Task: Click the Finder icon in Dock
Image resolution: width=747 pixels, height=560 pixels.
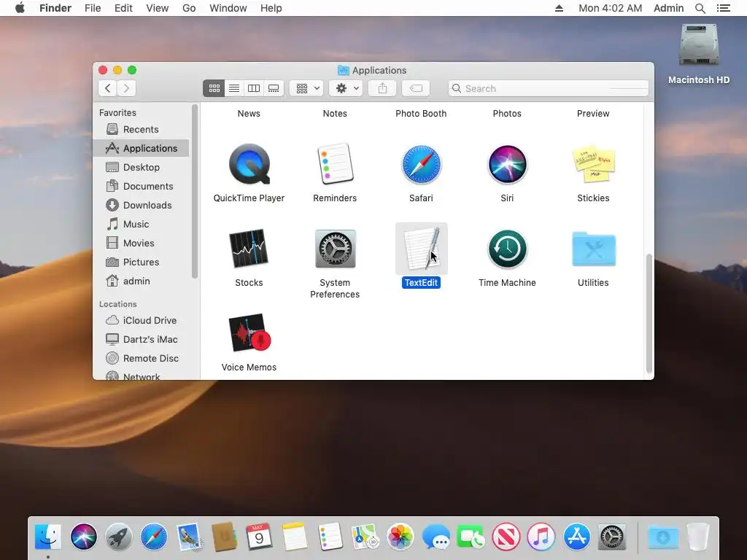Action: pyautogui.click(x=48, y=537)
